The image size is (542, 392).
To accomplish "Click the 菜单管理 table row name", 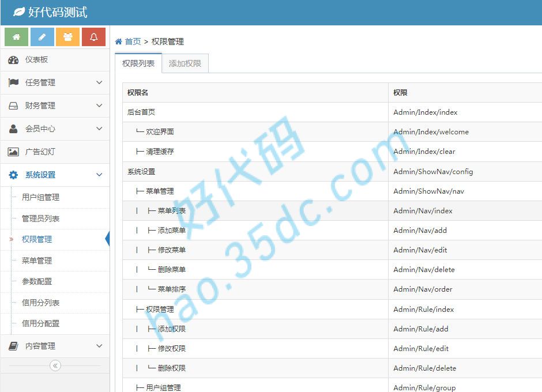I will click(160, 191).
